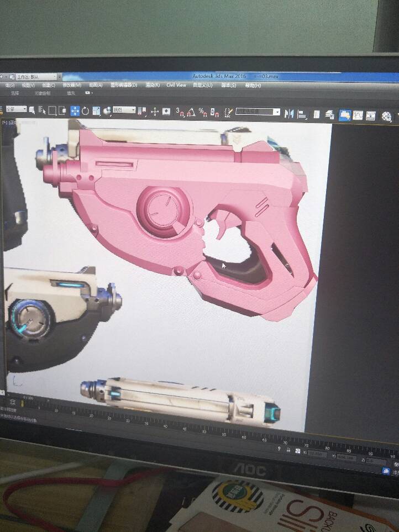Open Edit Named Selection Sets icon

(229, 113)
